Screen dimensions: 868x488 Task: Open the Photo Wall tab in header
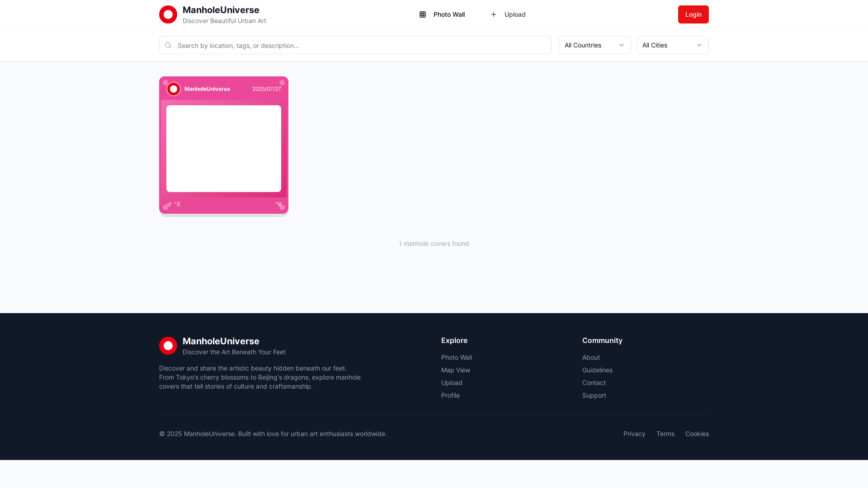pyautogui.click(x=442, y=14)
